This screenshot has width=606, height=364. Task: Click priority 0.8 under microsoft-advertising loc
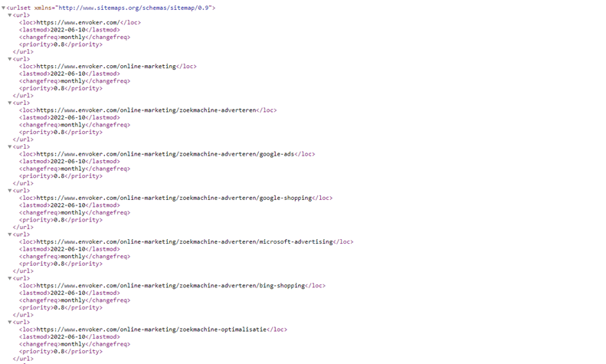click(x=59, y=264)
